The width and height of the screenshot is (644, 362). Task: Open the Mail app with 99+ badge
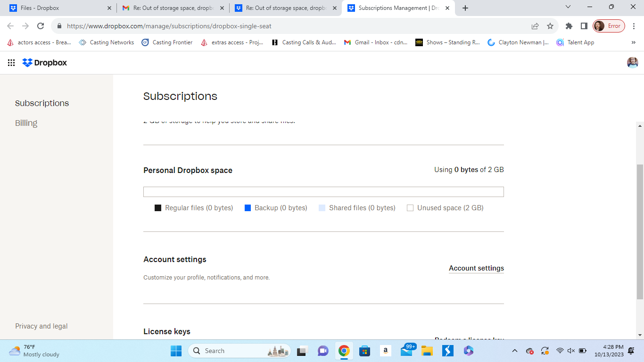coord(407,350)
